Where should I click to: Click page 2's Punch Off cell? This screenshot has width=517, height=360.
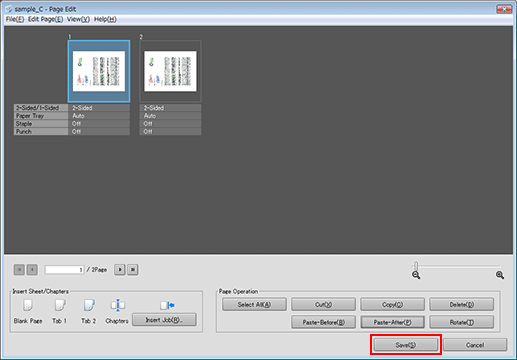pos(170,132)
